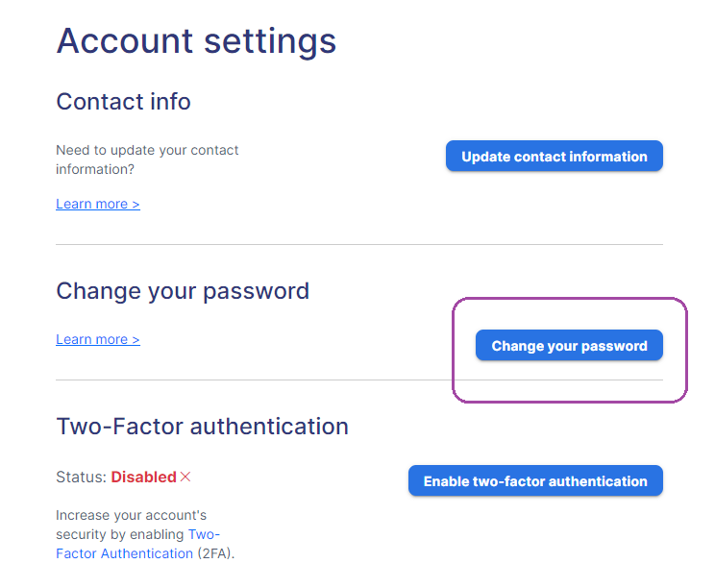This screenshot has height=588, width=715.
Task: Click the red X icon beside Disabled
Action: 185,477
